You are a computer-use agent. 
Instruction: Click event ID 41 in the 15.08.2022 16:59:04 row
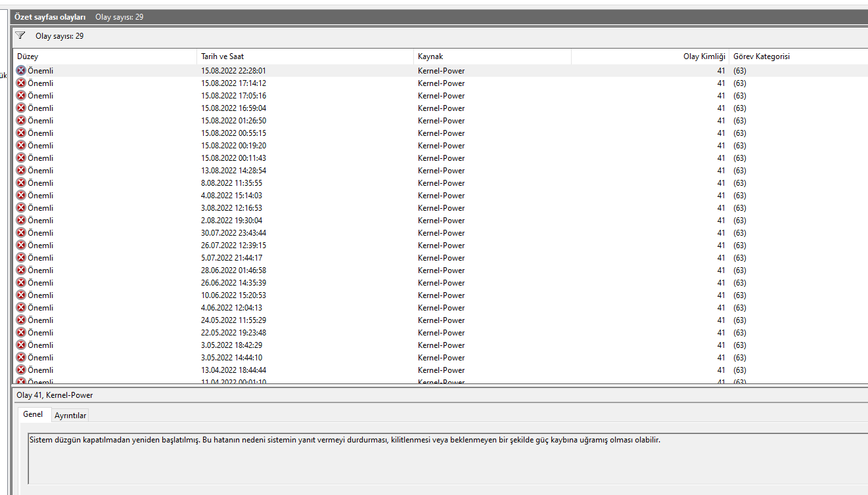tap(721, 108)
